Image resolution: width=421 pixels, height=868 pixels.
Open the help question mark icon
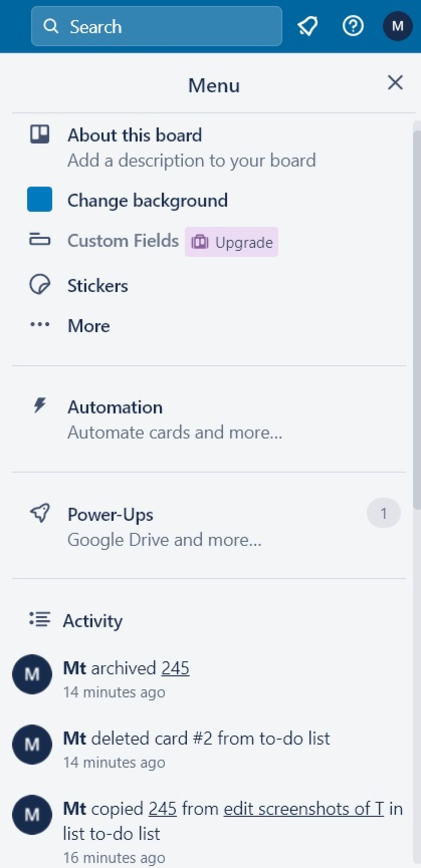point(353,26)
